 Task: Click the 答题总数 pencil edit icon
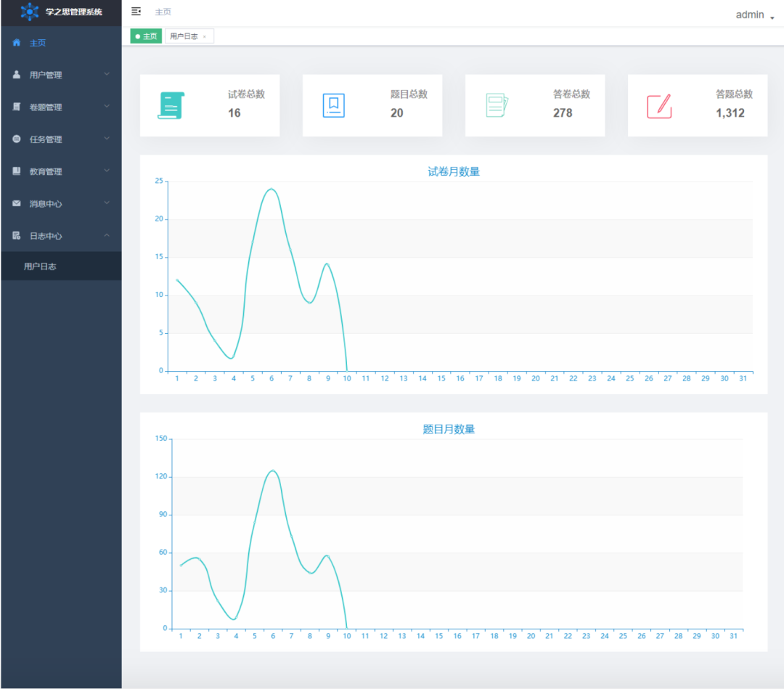[x=658, y=106]
